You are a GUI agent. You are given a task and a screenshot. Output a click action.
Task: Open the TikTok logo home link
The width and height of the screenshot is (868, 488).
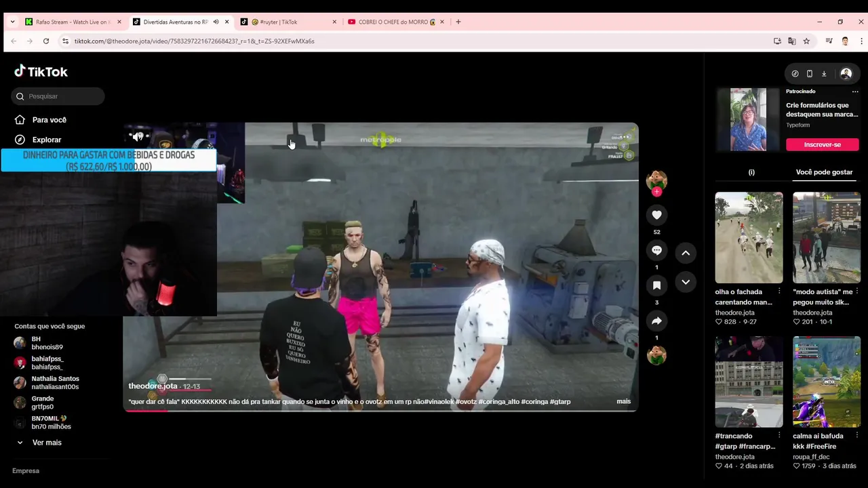point(41,71)
